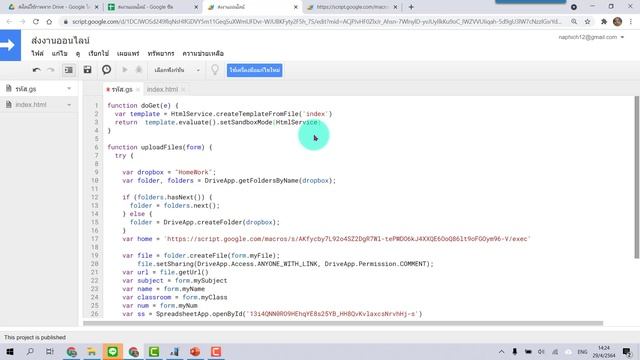This screenshot has width=640, height=360.
Task: Open the select function dropdown
Action: pyautogui.click(x=177, y=70)
